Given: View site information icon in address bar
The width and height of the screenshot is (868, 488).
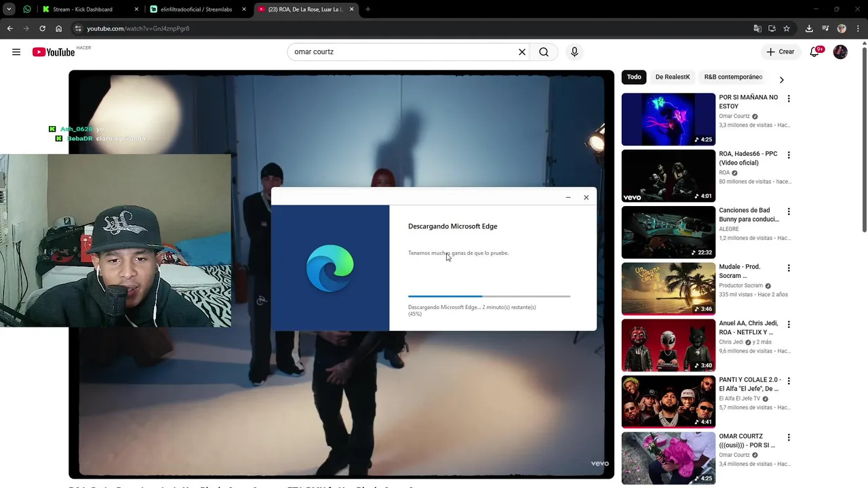Looking at the screenshot, I should [x=78, y=28].
